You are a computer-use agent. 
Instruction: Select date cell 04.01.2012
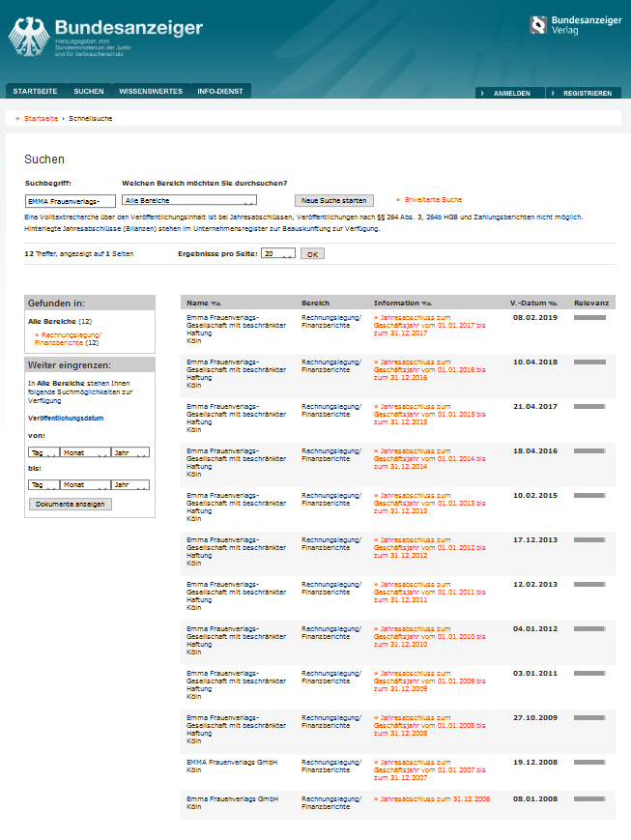[535, 629]
